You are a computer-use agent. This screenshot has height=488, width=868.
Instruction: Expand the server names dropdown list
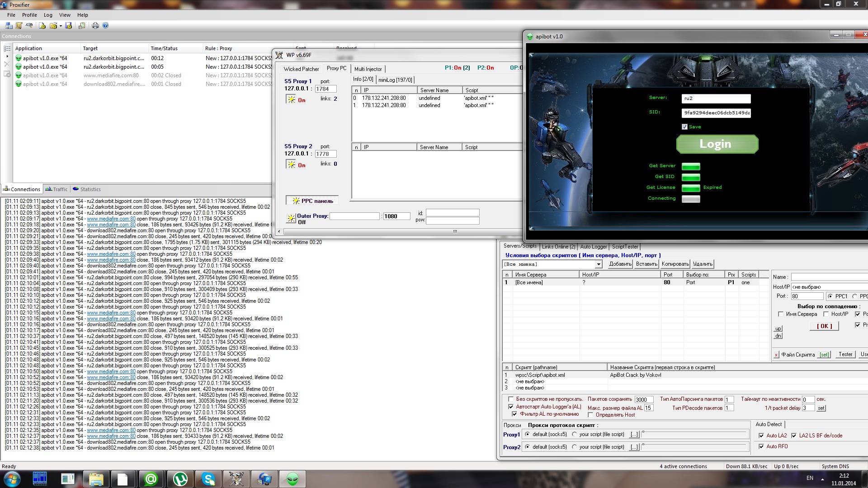[599, 264]
